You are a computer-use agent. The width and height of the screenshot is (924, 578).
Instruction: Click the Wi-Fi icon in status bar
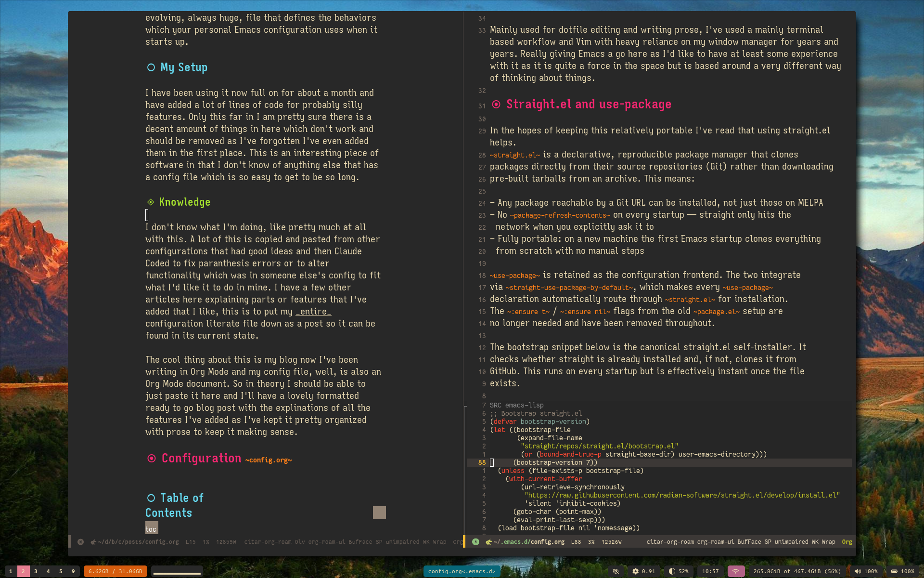735,571
